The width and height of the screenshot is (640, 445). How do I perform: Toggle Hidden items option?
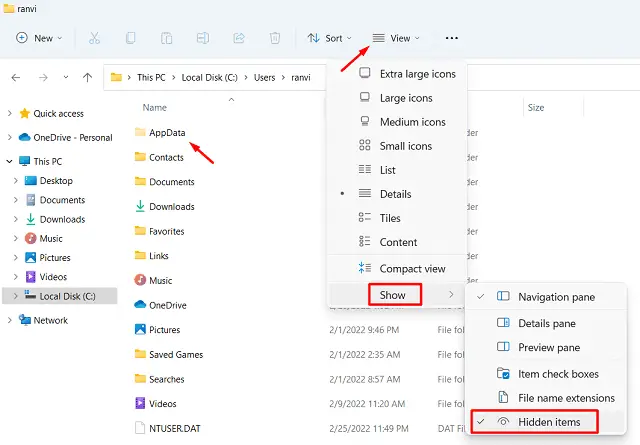(546, 422)
